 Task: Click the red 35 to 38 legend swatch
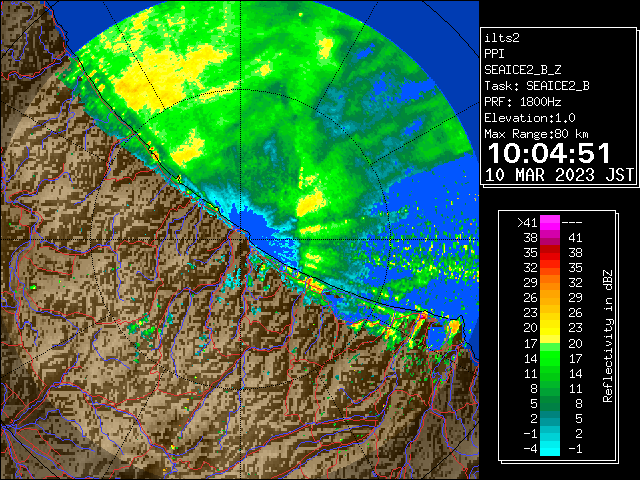[550, 253]
